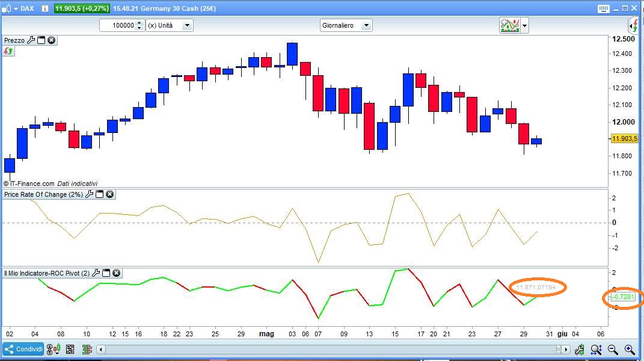
Task: Click the green -0,7281 value label
Action: [x=624, y=297]
